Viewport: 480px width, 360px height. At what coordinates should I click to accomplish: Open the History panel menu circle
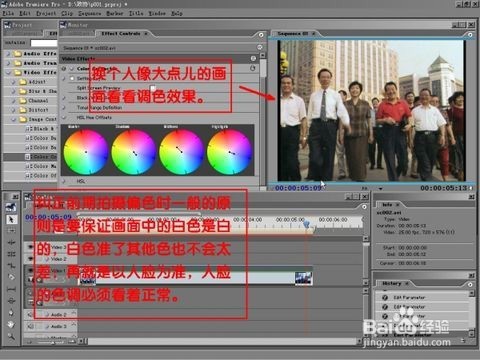(470, 284)
